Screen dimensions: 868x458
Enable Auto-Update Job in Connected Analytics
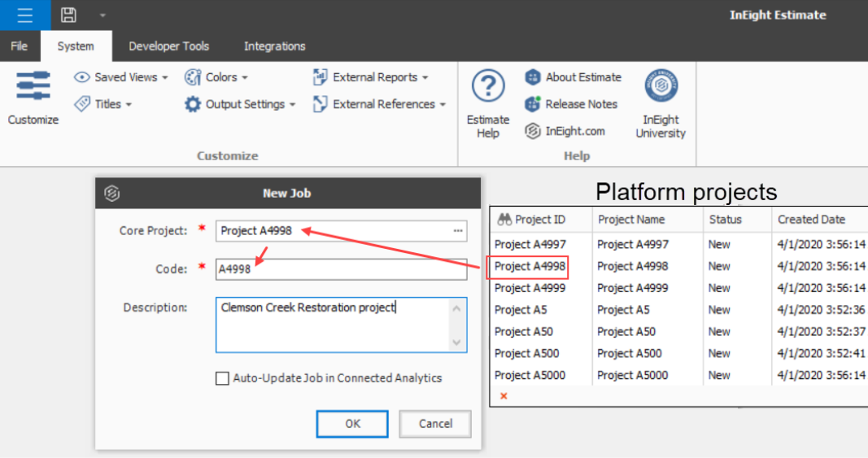tap(222, 378)
